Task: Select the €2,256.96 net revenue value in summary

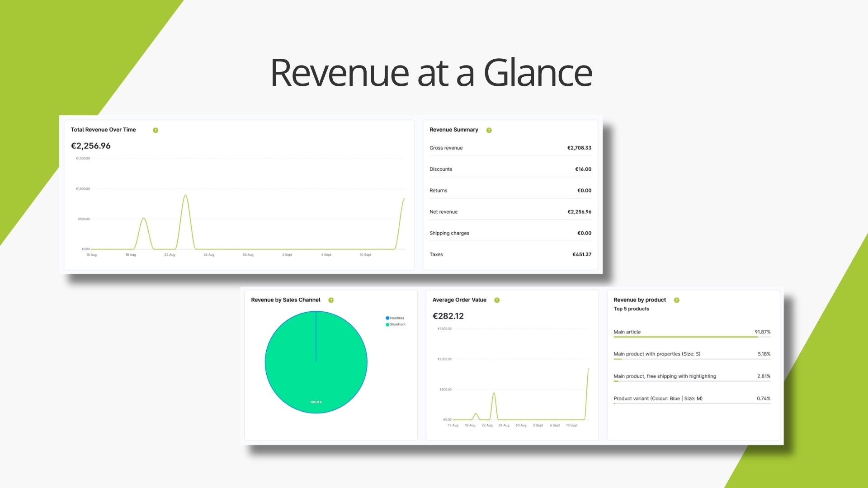Action: pyautogui.click(x=579, y=211)
